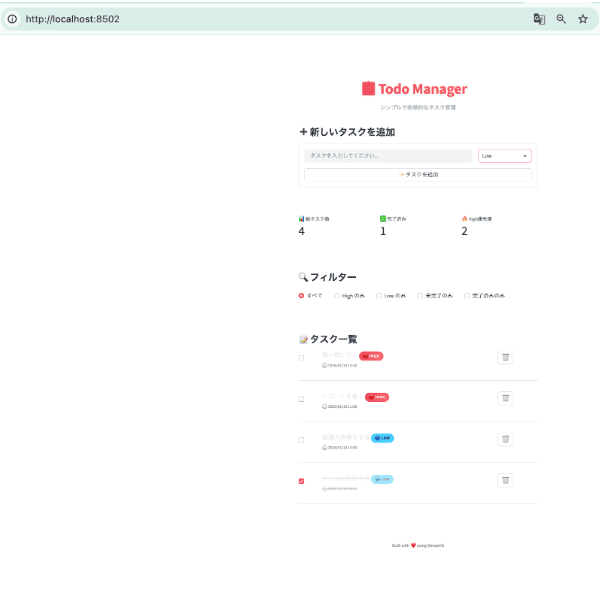Open the browser zoom magnifier icon

pos(561,19)
